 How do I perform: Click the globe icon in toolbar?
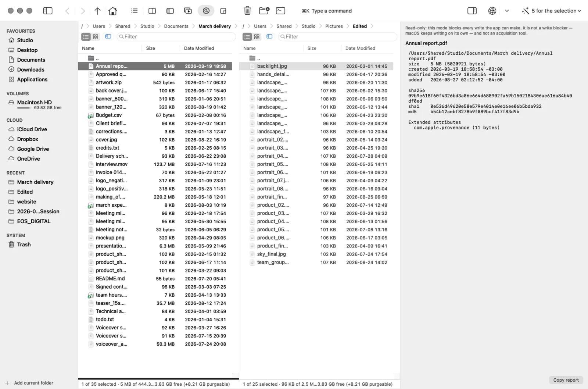tap(492, 11)
